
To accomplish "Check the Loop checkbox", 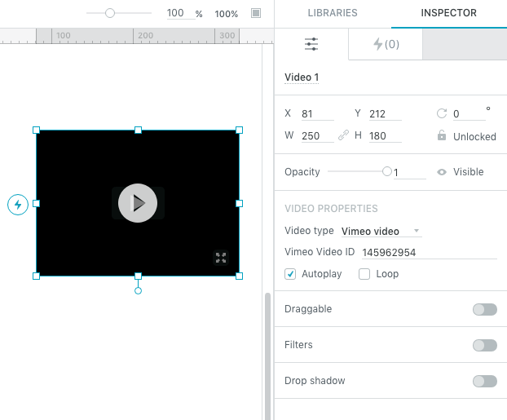I will coord(364,274).
